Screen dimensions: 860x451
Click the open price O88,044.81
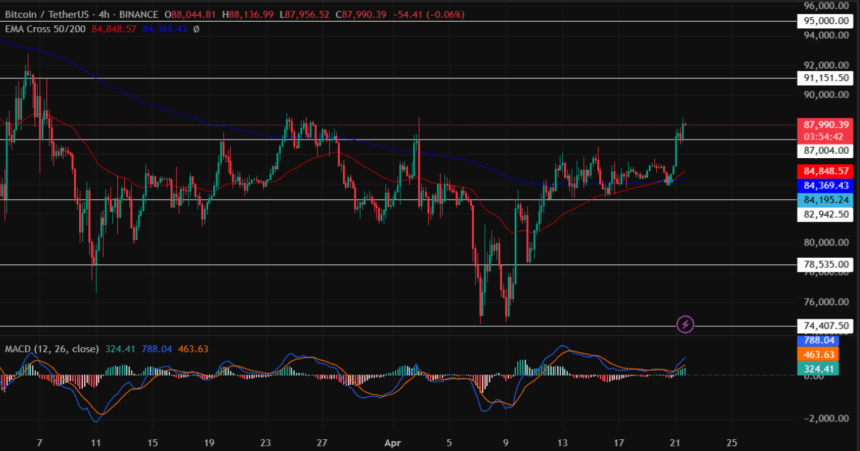click(190, 15)
